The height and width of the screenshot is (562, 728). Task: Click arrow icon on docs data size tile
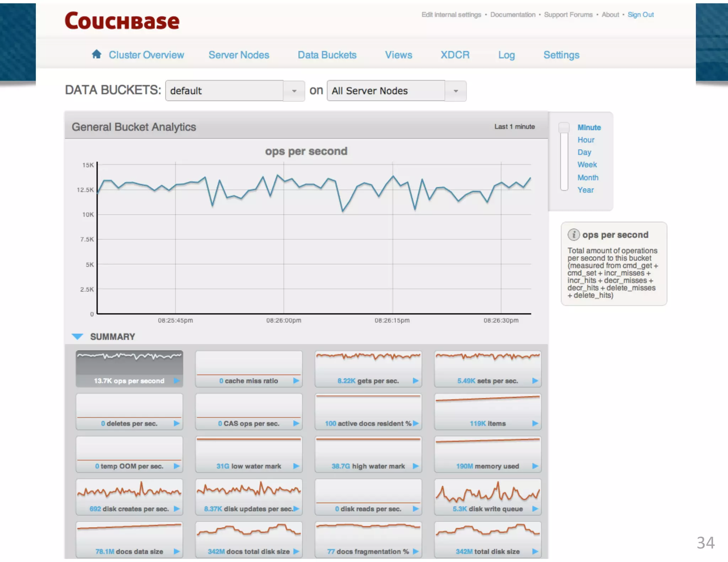pos(177,551)
